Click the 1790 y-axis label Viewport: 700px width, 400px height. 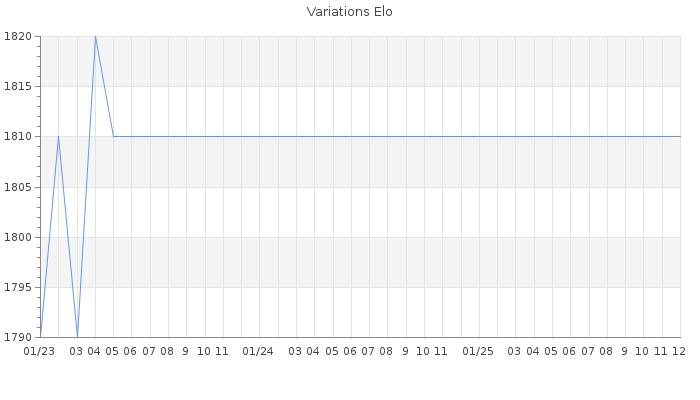[x=18, y=337]
